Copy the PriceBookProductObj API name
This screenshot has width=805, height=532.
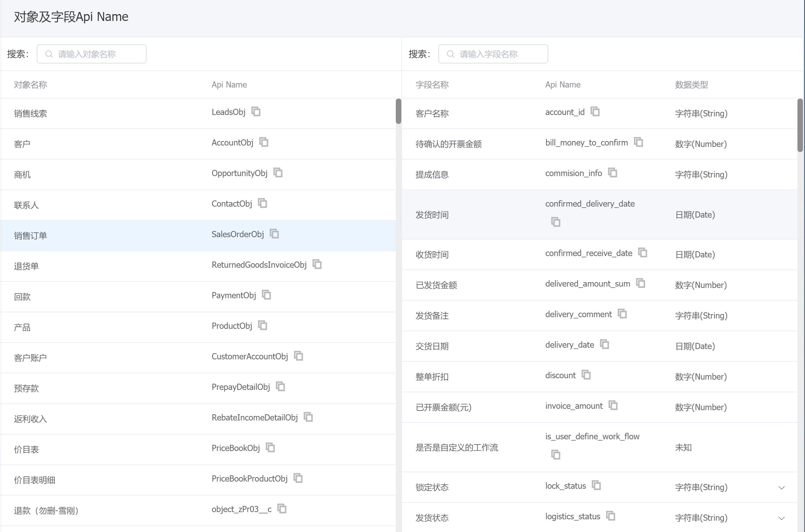point(298,478)
